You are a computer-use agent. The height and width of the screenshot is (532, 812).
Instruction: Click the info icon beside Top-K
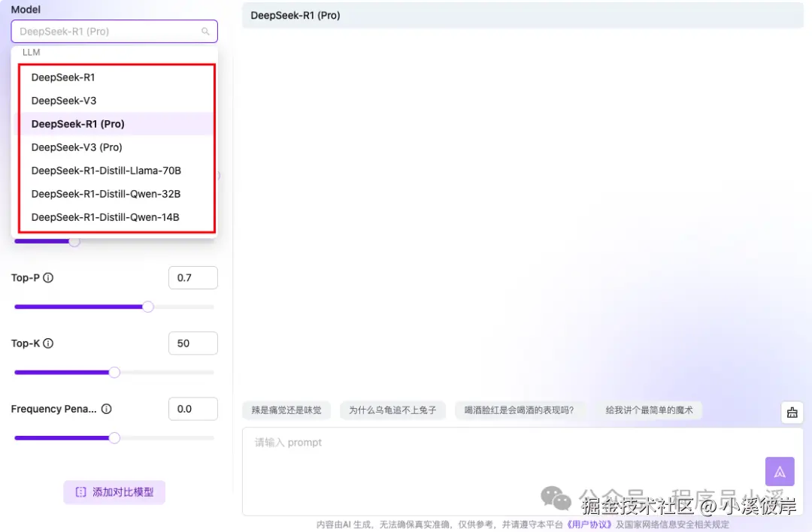[x=48, y=343]
